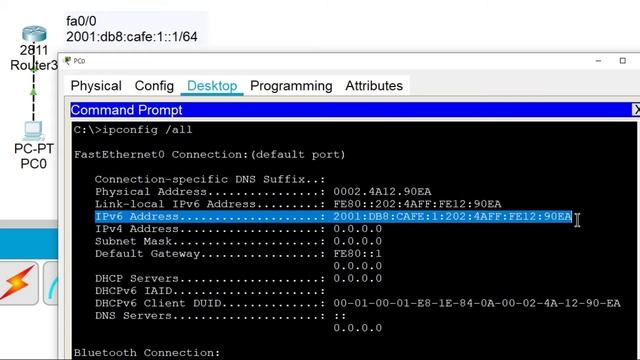This screenshot has height=360, width=640.
Task: Minimize the PC0 window
Action: (598, 61)
